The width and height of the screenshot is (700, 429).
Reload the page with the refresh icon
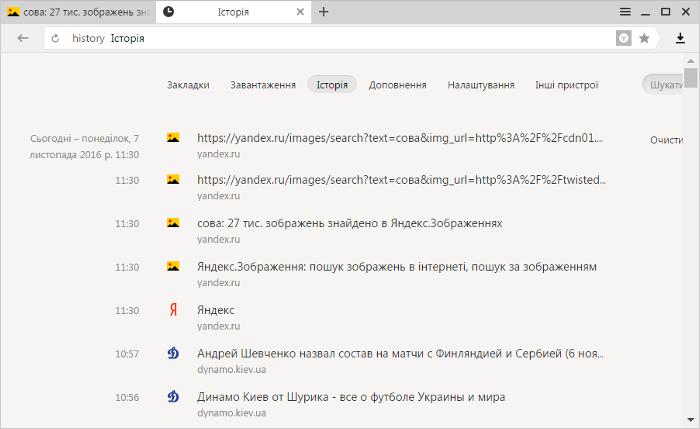pyautogui.click(x=55, y=38)
